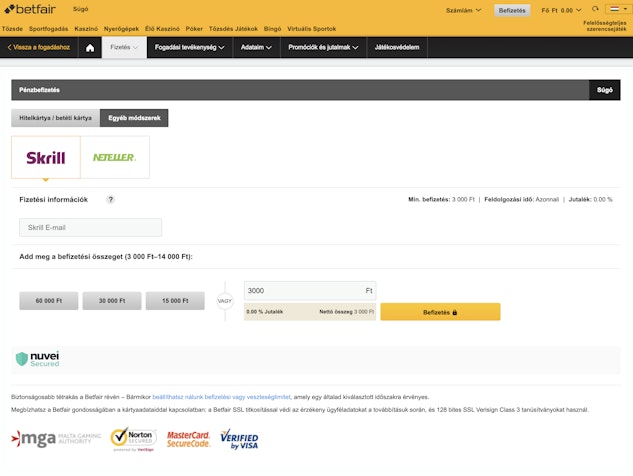Click the Skrill E-mail input field

tap(90, 227)
